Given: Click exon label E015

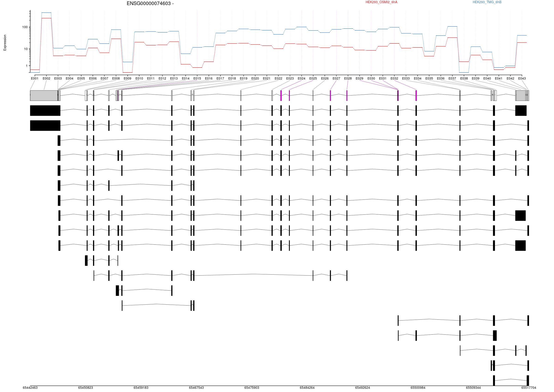Looking at the screenshot, I should pos(197,78).
